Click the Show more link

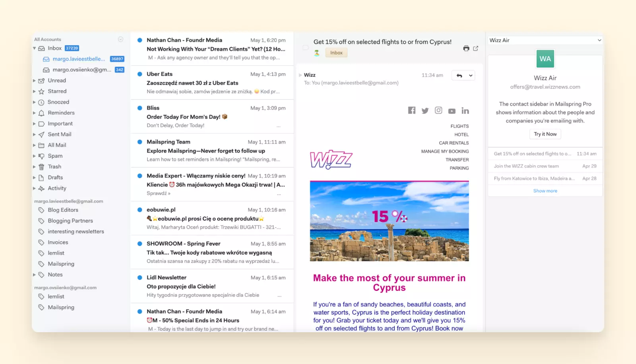[545, 191]
